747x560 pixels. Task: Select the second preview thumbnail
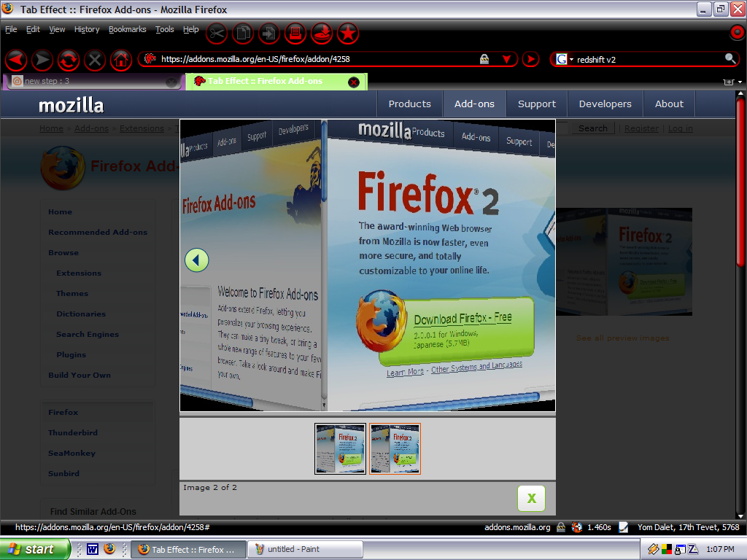pyautogui.click(x=395, y=449)
